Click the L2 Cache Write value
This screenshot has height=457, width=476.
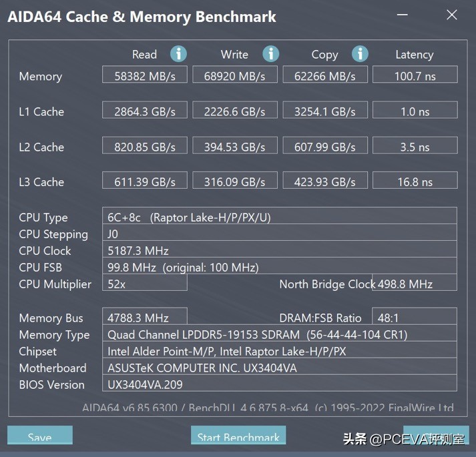(x=235, y=147)
